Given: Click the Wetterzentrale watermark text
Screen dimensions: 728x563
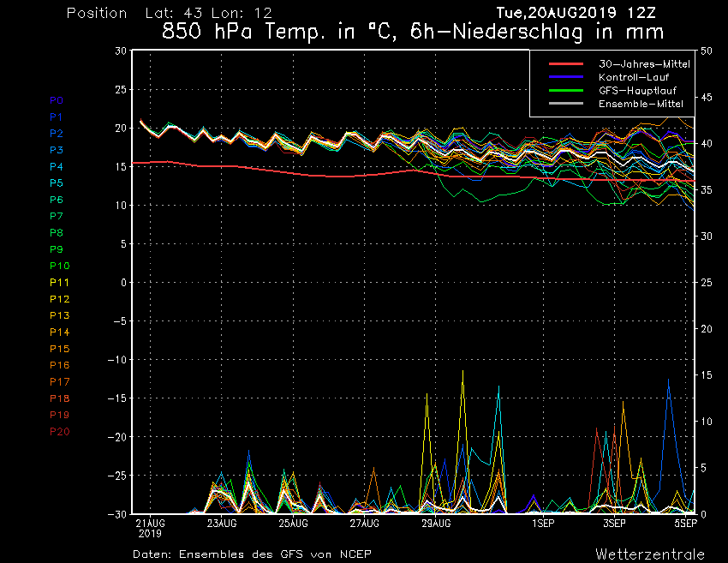Looking at the screenshot, I should [x=651, y=554].
